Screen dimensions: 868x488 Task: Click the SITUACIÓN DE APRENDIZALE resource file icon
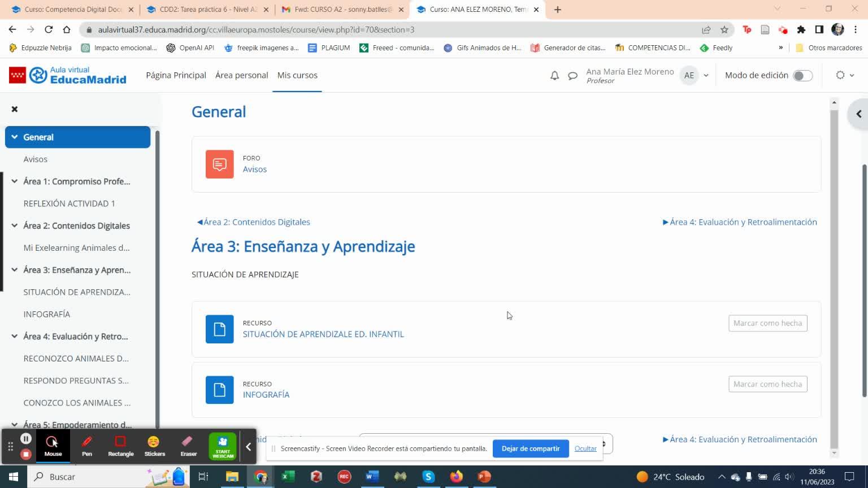point(220,329)
